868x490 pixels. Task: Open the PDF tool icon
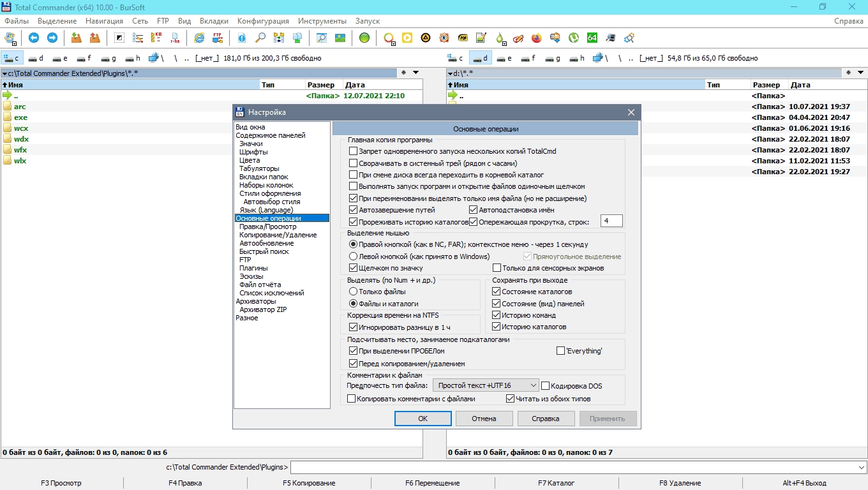point(463,38)
